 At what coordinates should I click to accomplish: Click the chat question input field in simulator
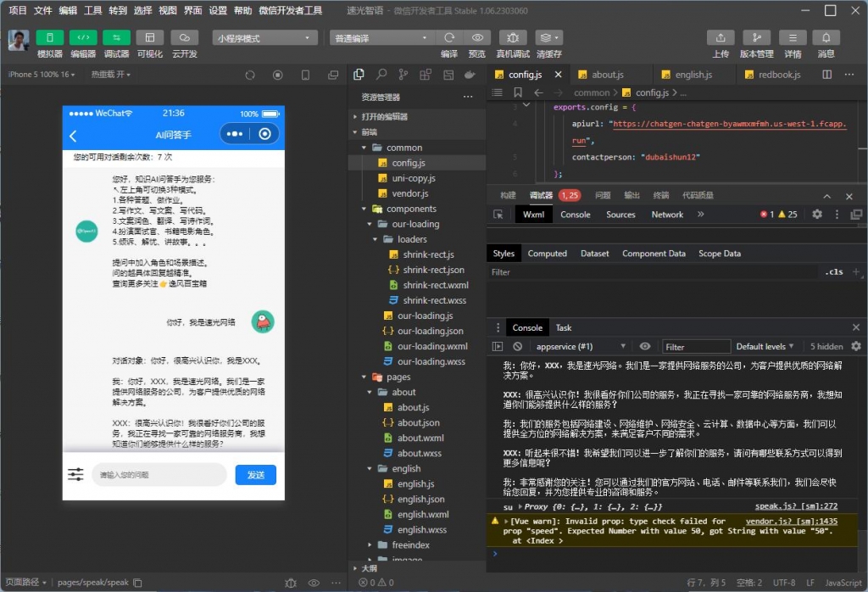pos(159,475)
